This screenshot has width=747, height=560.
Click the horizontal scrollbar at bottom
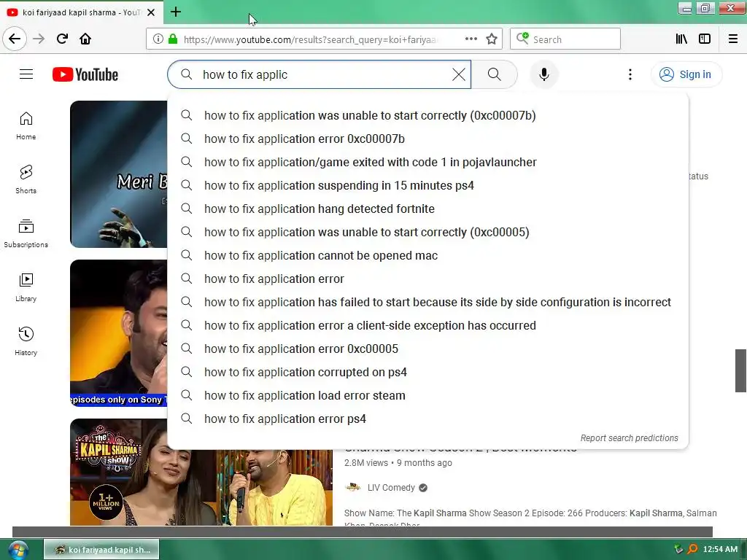362,532
